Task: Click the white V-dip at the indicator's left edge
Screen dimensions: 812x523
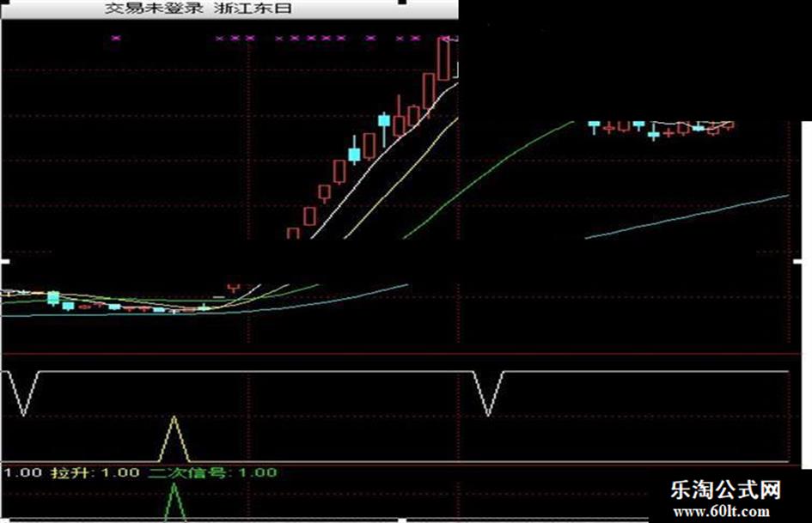Action: click(x=23, y=393)
